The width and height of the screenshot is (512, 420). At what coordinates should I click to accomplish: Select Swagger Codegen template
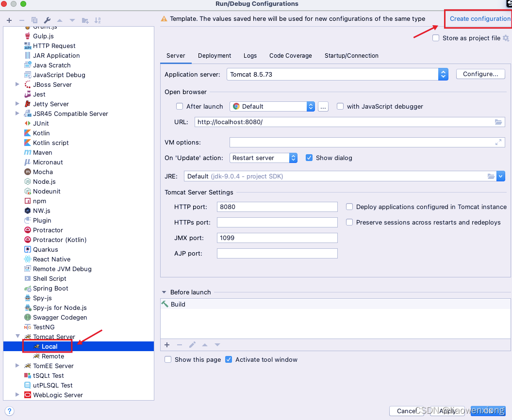(x=60, y=318)
